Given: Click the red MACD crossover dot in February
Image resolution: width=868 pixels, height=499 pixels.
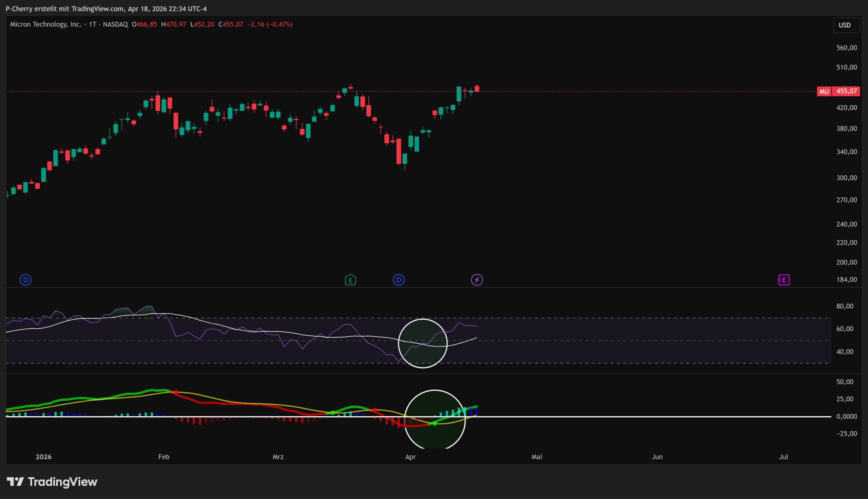Looking at the screenshot, I should coord(176,392).
